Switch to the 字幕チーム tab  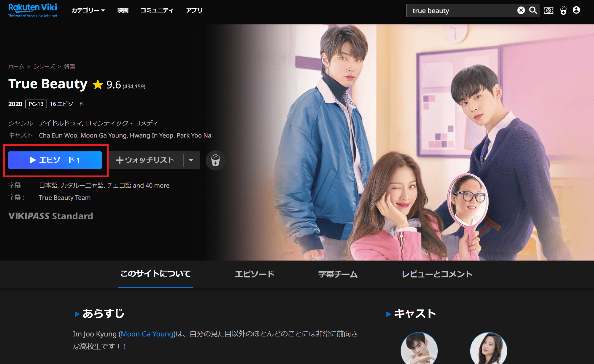pyautogui.click(x=338, y=274)
